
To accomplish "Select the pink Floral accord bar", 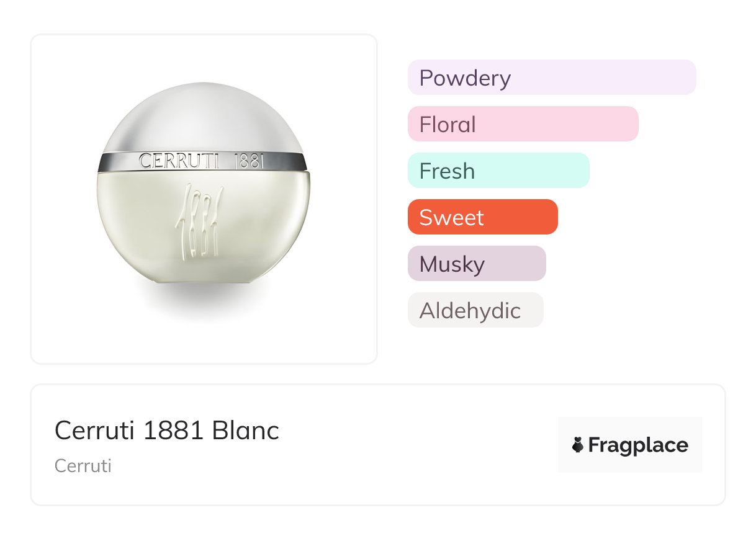I will click(523, 124).
